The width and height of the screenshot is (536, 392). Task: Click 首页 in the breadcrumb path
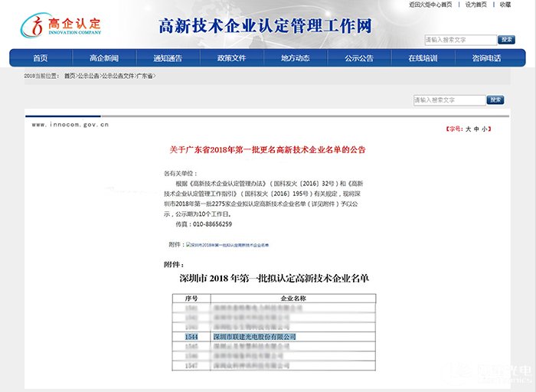pyautogui.click(x=70, y=77)
